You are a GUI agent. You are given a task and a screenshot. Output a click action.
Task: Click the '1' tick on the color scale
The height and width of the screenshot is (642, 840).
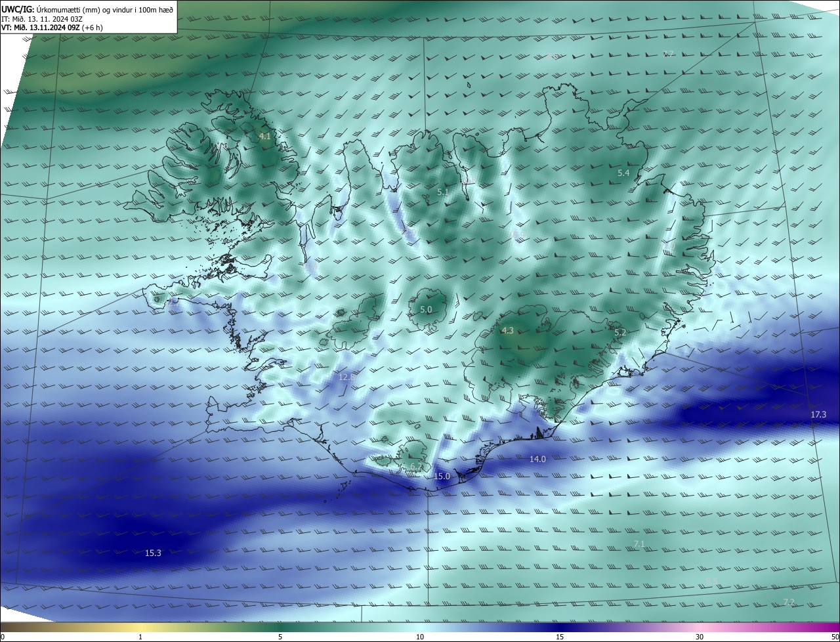(140, 637)
